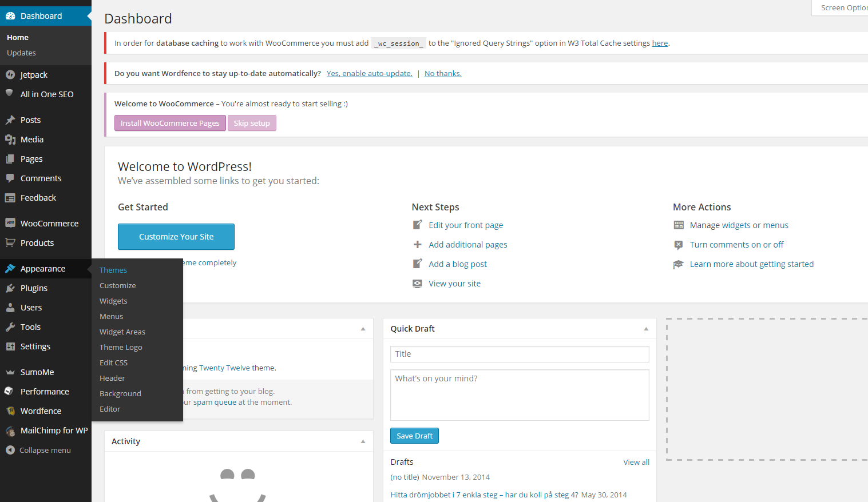Click the 'What's on your mind?' text area
This screenshot has width=868, height=502.
520,395
